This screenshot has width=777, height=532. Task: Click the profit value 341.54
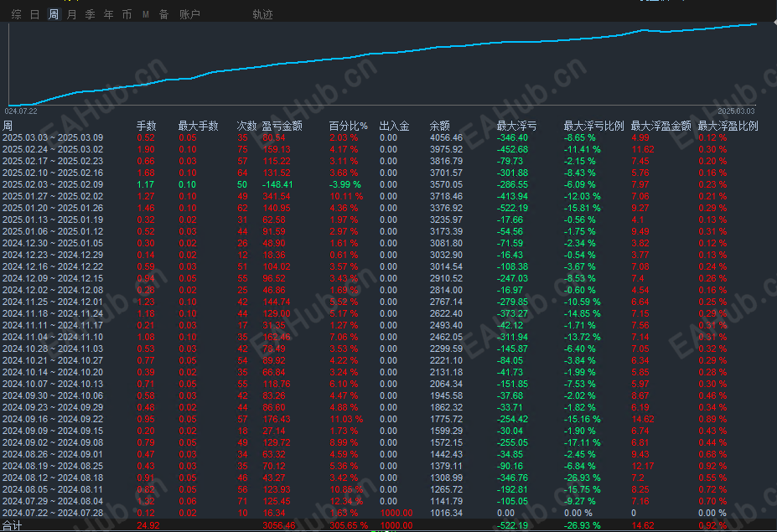277,196
